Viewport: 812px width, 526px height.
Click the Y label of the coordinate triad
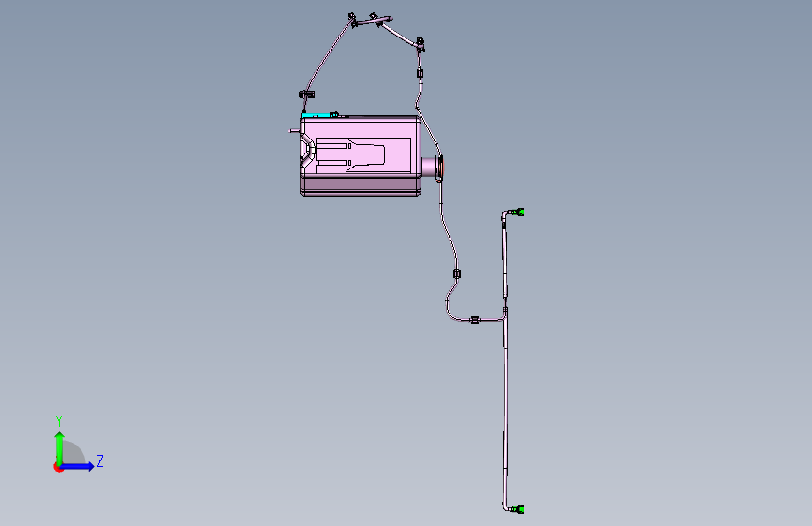(x=59, y=421)
